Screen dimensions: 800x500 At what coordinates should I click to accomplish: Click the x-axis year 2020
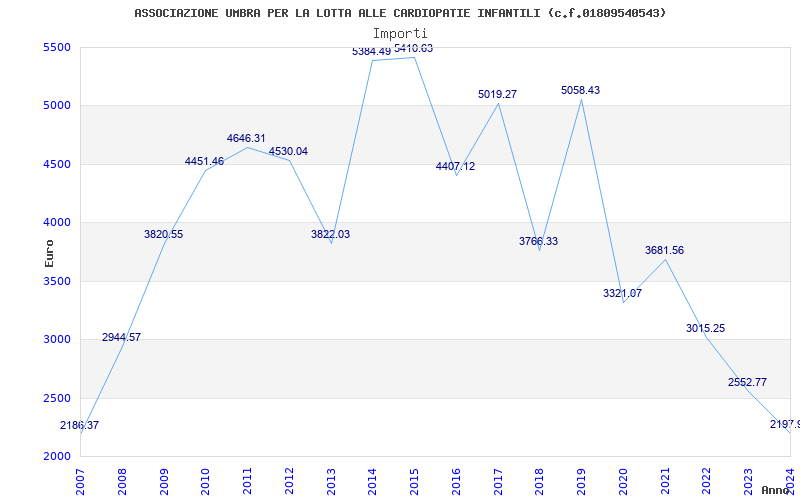(x=623, y=482)
